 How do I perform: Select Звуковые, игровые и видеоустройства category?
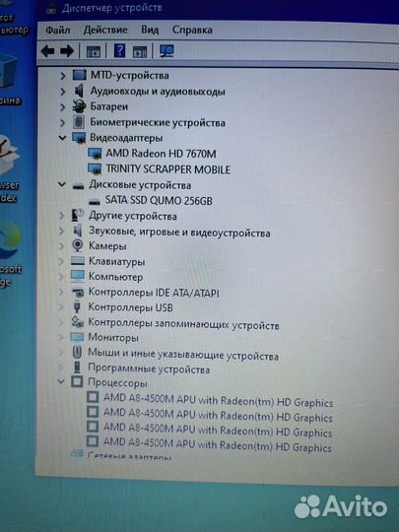point(179,233)
